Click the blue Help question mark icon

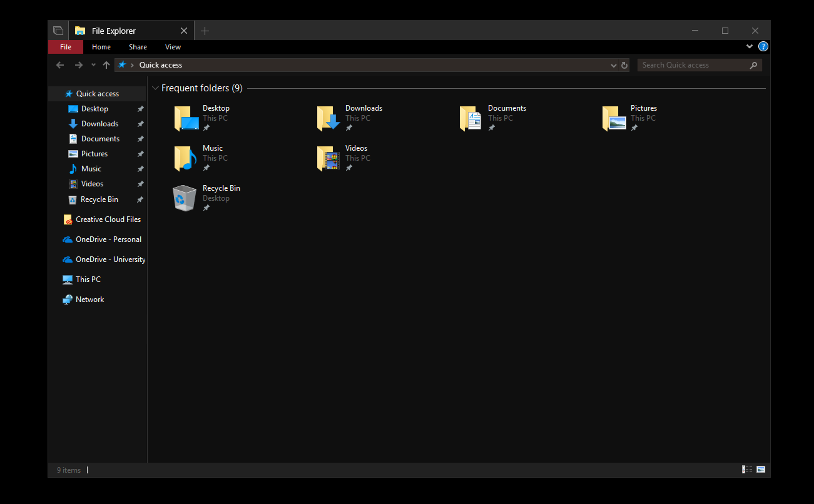click(763, 46)
